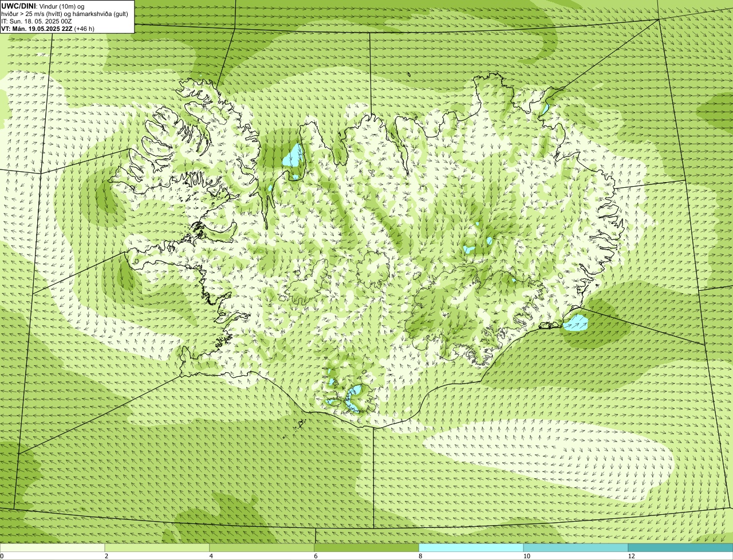Screen dimensions: 733x560
Task: Click the 'VT: Mán. 19.05.2025 22Z' valid time
Action: click(x=37, y=28)
